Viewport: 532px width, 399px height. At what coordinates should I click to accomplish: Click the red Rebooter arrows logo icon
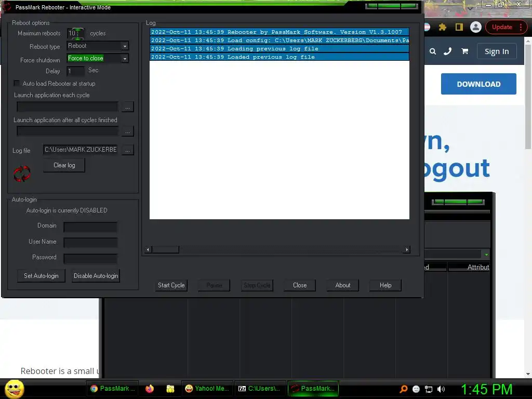click(x=22, y=174)
